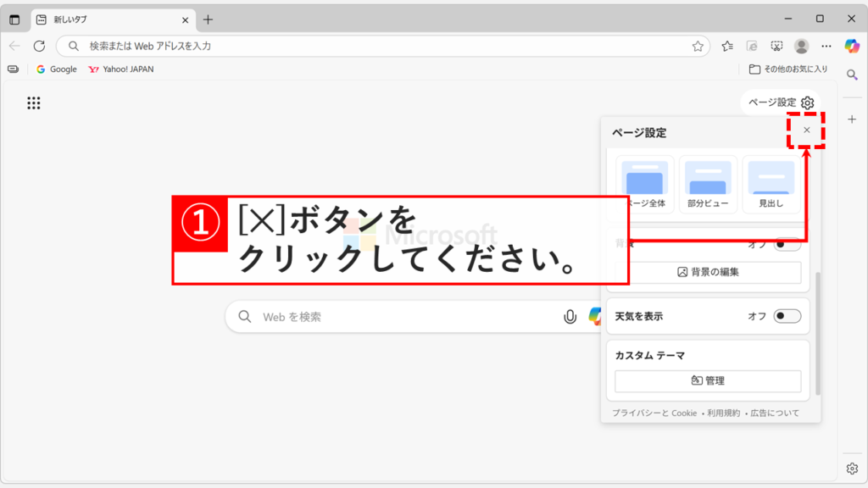
Task: Click the 背景の編集 button
Action: click(x=708, y=272)
